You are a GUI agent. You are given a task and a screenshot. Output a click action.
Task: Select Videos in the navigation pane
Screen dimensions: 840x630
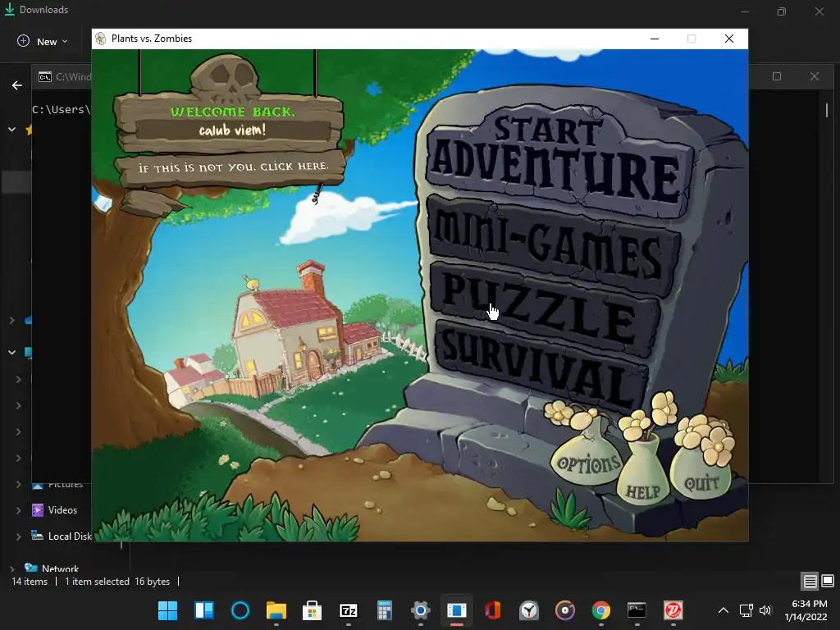tap(62, 510)
